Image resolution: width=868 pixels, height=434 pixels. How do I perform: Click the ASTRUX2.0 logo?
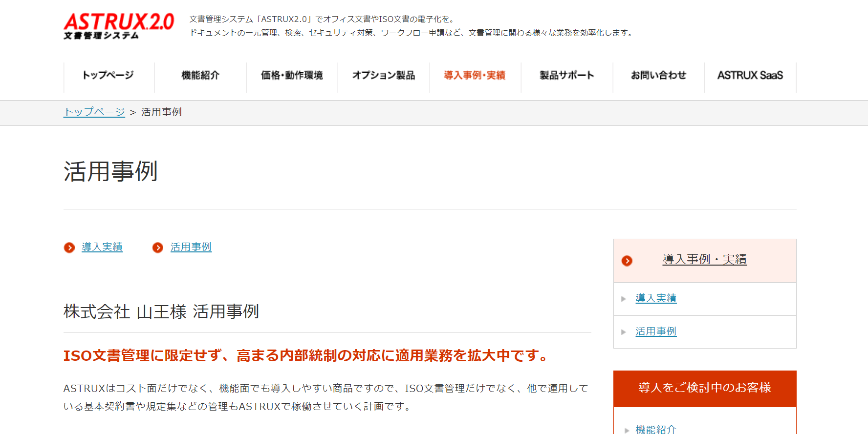119,26
